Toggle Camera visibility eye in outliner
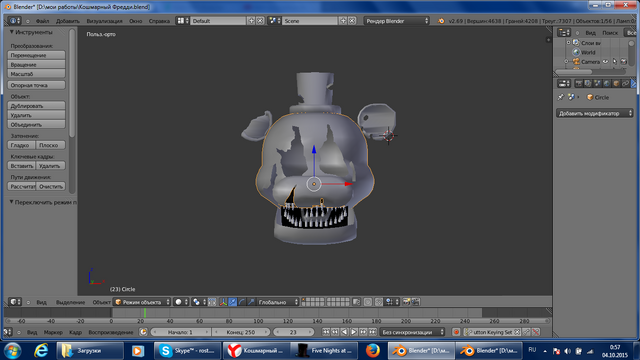The width and height of the screenshot is (640, 360). click(606, 62)
